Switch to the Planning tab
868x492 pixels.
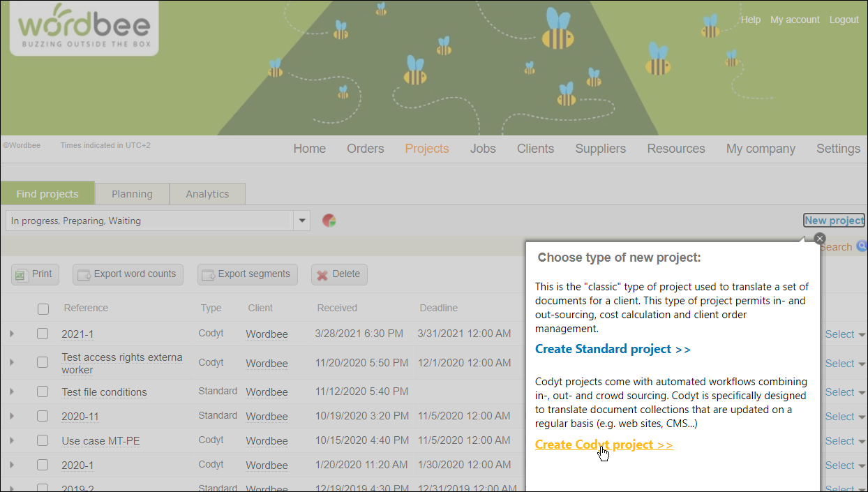pos(132,194)
